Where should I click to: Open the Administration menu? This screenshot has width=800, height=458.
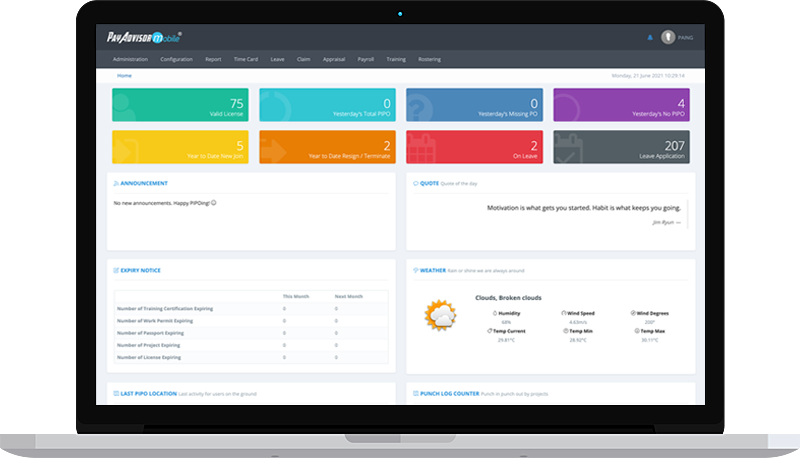click(x=130, y=59)
